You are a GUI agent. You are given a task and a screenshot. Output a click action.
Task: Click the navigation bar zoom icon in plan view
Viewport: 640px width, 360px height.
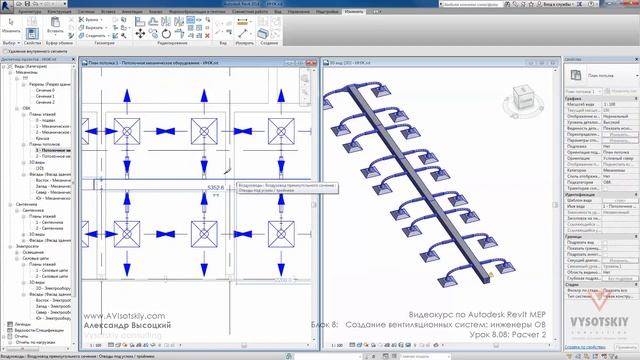tap(304, 93)
